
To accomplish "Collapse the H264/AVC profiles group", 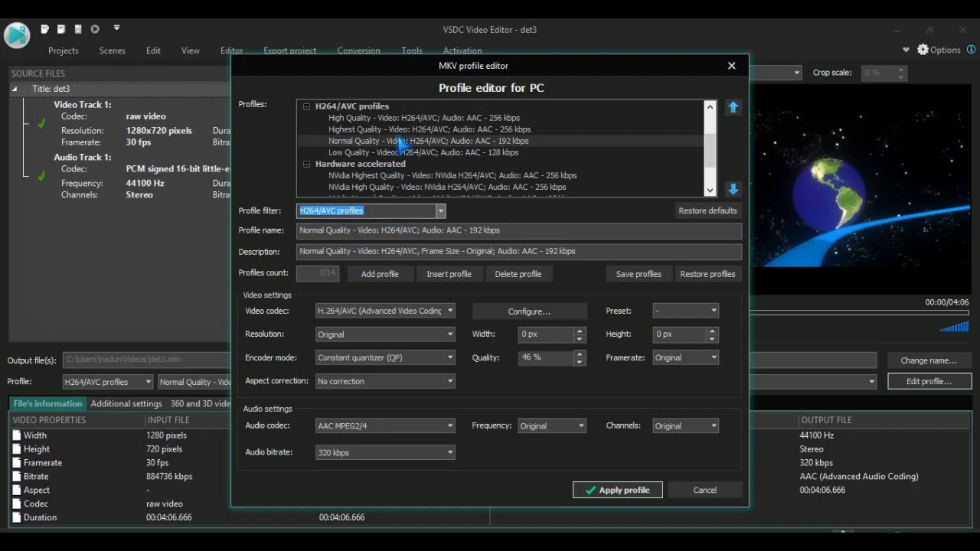I will tap(306, 106).
